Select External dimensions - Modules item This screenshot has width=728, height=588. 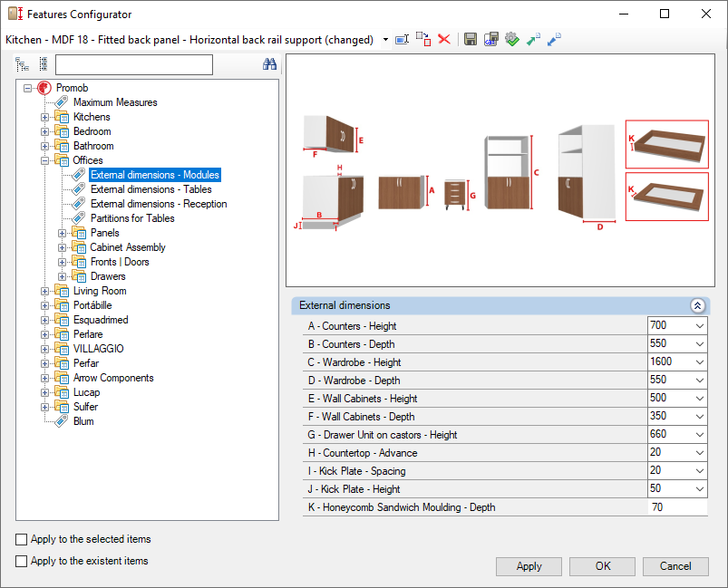tap(155, 175)
